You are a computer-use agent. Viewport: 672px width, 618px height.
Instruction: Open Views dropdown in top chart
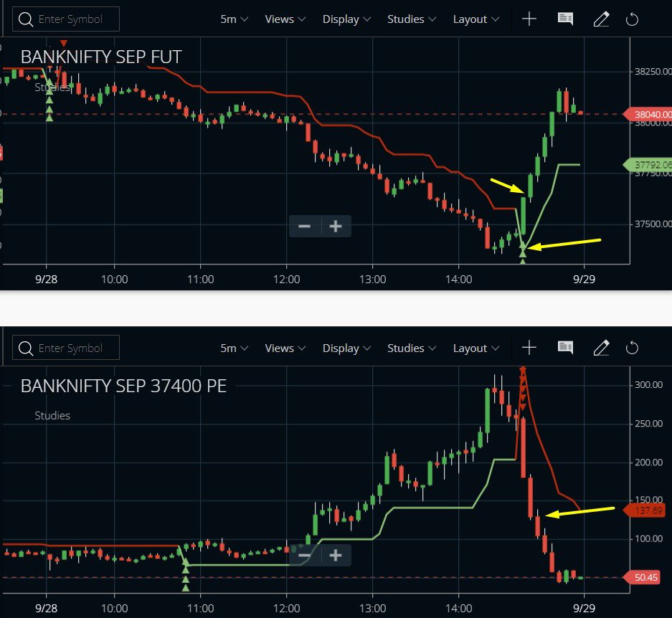285,19
